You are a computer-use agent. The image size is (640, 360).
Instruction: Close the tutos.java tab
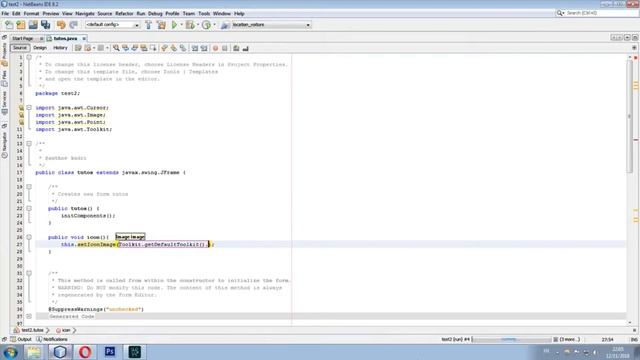coord(84,38)
